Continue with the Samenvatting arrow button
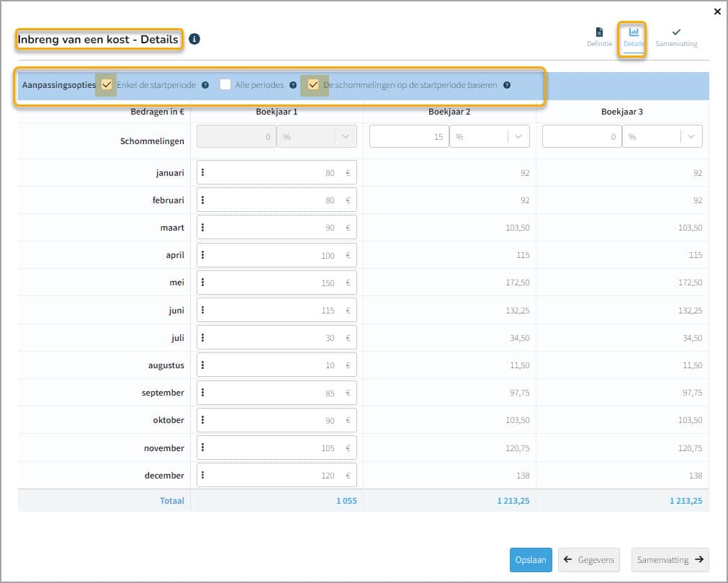Viewport: 728px width, 583px height. point(670,560)
